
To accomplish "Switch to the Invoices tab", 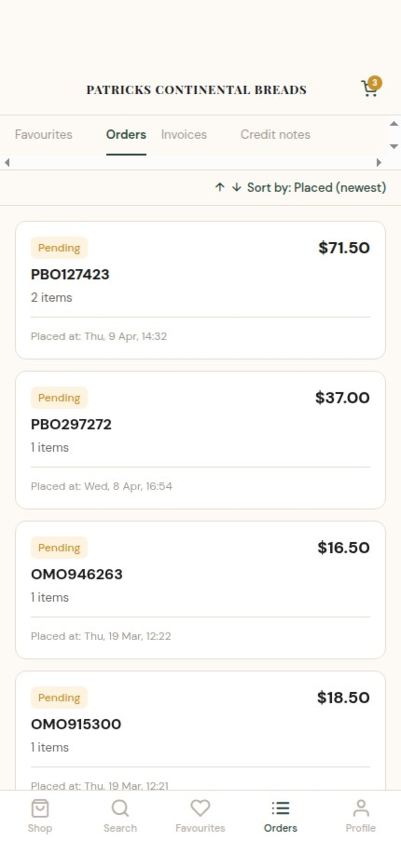I will [184, 134].
